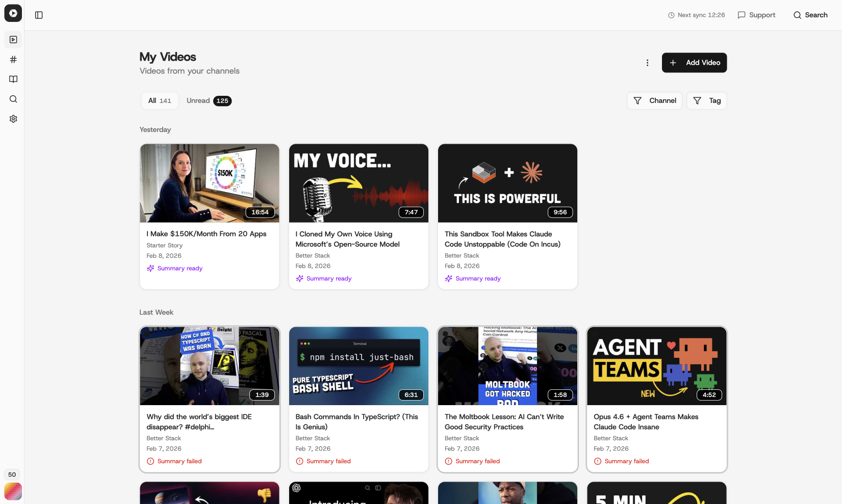Open the partially visible Introducing video thumbnail

coord(359,493)
